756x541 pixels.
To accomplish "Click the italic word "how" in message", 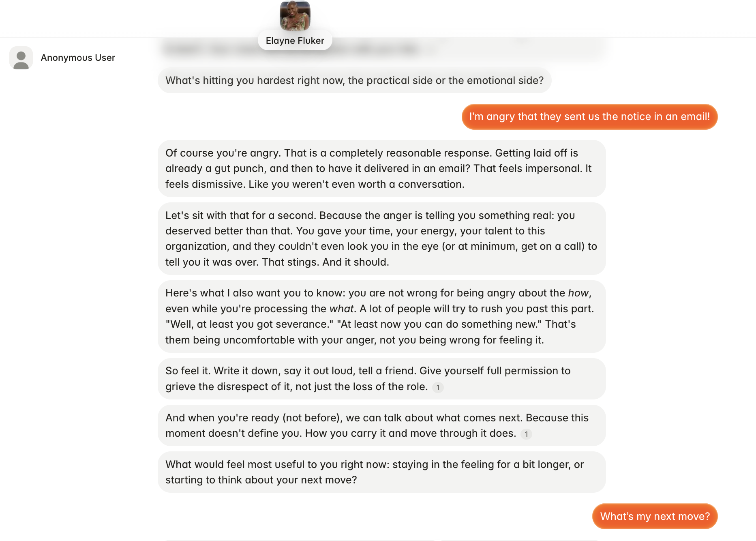I will click(x=578, y=293).
